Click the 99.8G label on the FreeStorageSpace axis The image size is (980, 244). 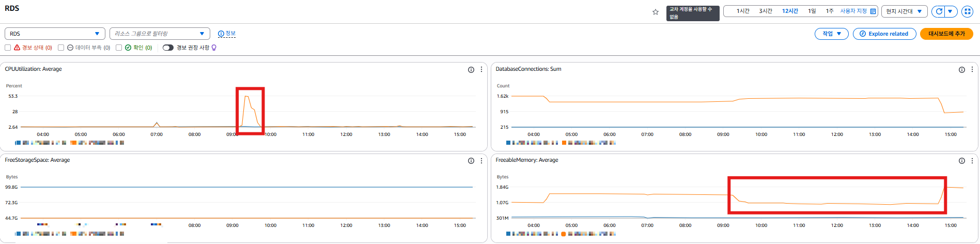click(11, 187)
